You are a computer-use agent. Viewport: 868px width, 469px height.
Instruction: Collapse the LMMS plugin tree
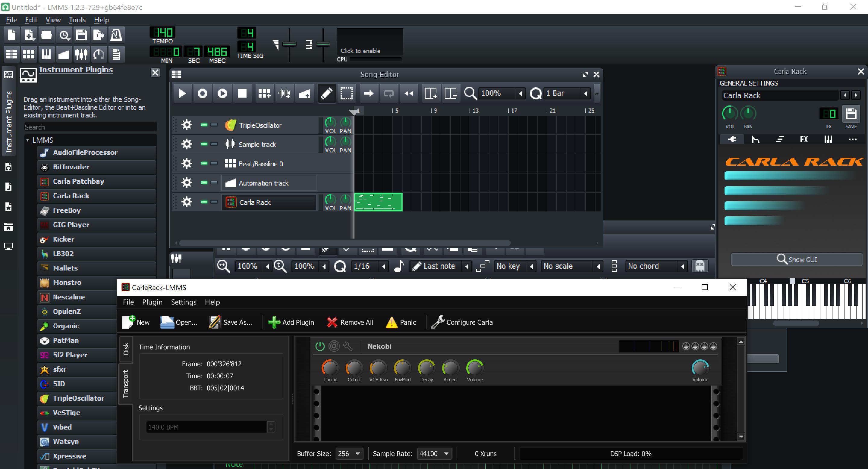point(28,140)
